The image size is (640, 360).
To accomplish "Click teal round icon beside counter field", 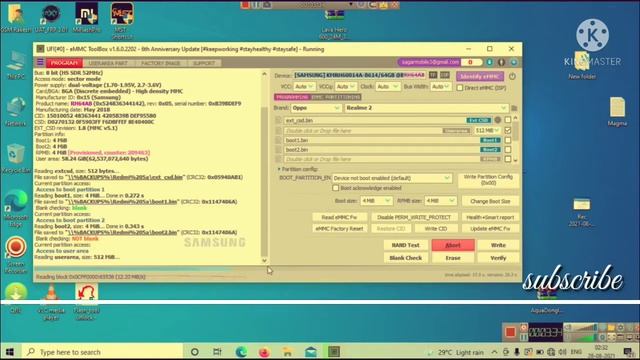I will 489,62.
